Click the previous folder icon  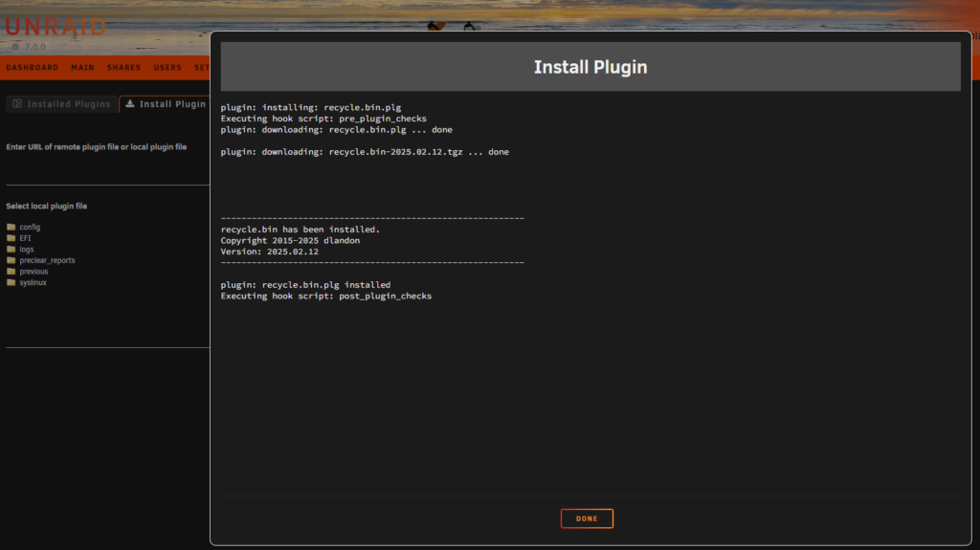(x=11, y=272)
